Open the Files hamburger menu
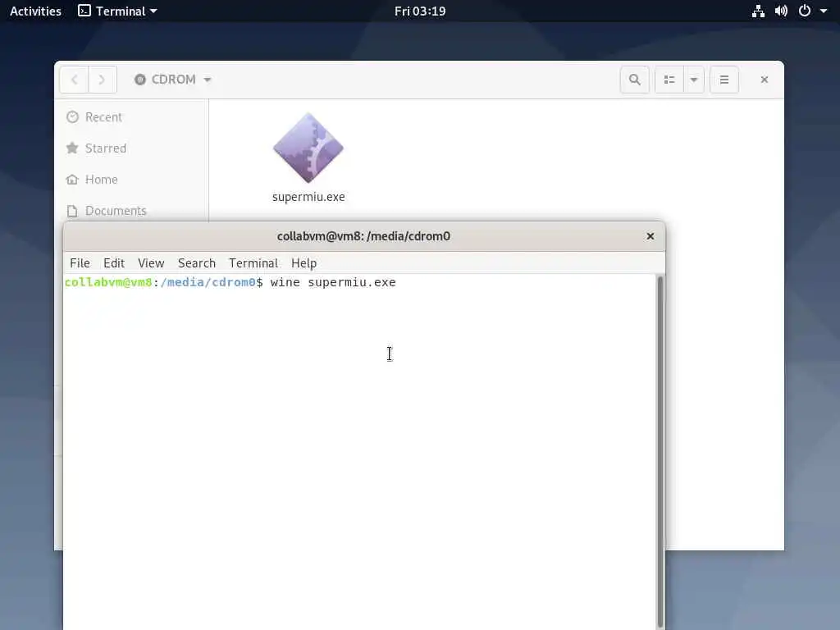 tap(724, 80)
